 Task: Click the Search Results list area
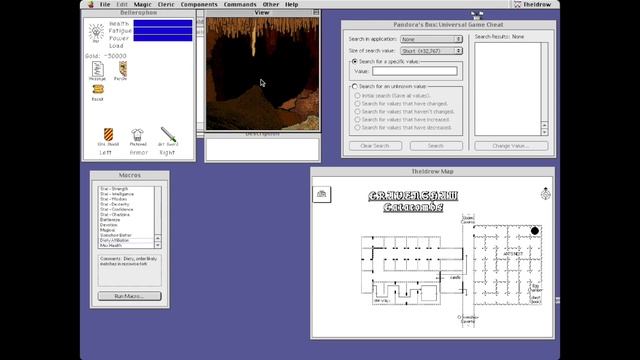click(x=508, y=89)
